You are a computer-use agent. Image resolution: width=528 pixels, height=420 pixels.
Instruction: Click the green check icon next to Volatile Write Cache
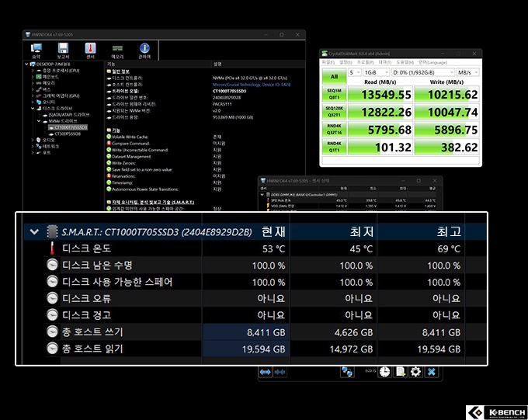click(109, 137)
